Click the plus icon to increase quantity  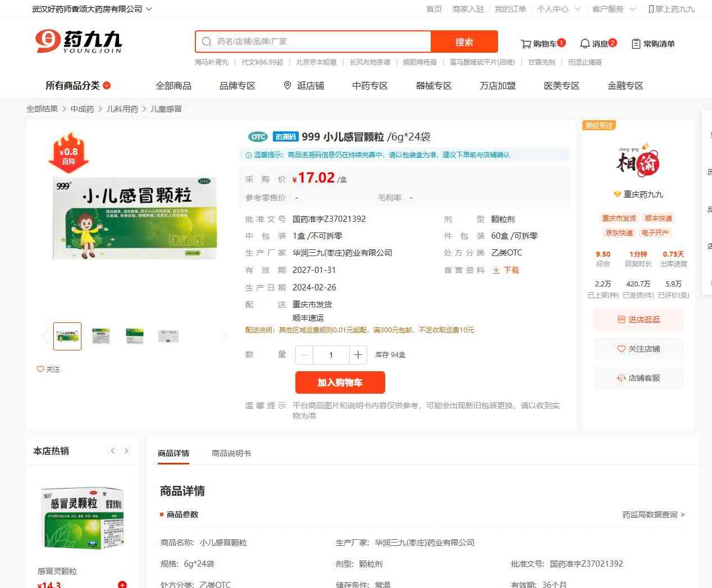(358, 355)
